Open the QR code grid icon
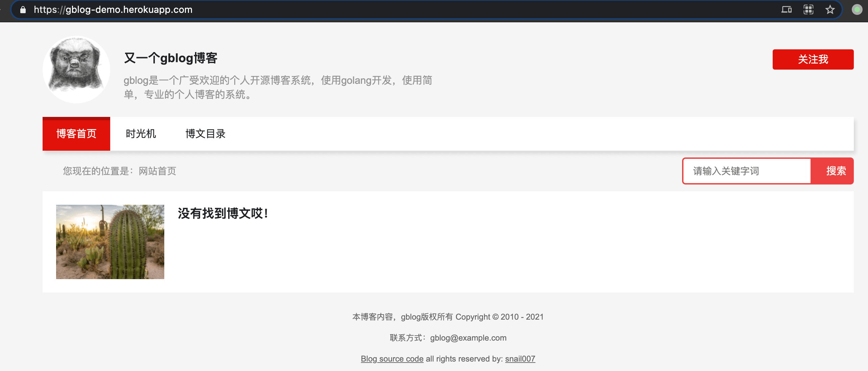The width and height of the screenshot is (868, 371). 808,9
